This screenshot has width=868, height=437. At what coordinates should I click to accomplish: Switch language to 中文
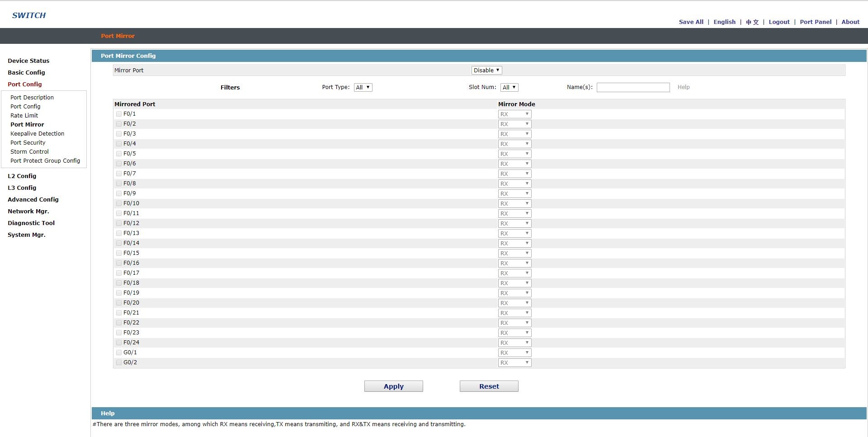[752, 22]
